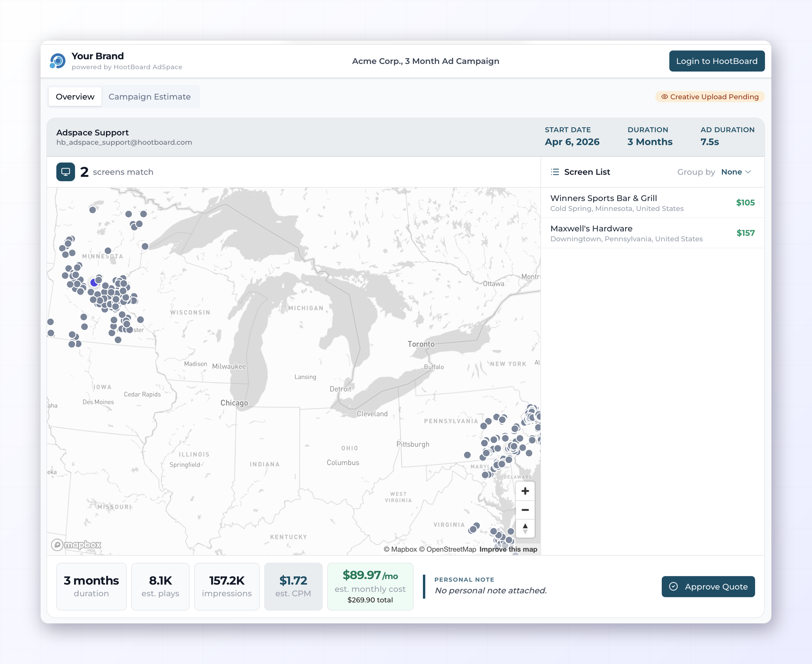Click the monitor screens-match icon
This screenshot has height=664, width=812.
[x=66, y=172]
